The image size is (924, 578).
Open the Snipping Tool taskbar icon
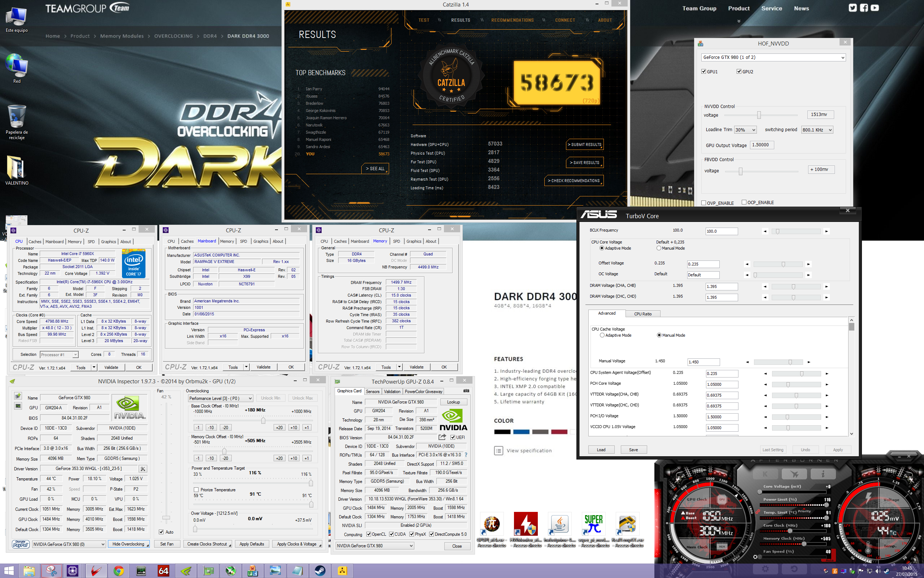pos(52,571)
